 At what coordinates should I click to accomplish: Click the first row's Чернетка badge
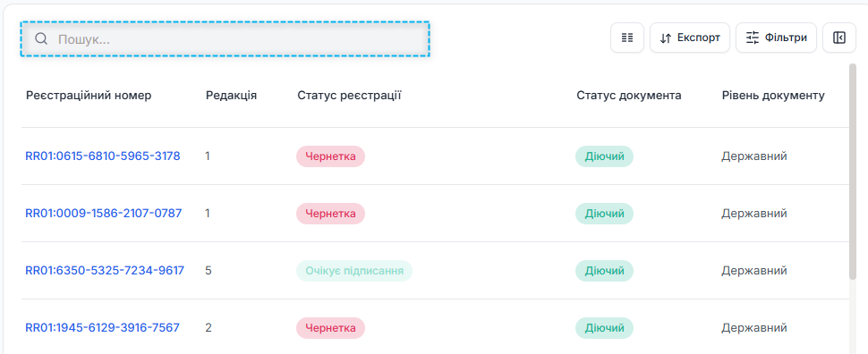[x=330, y=156]
